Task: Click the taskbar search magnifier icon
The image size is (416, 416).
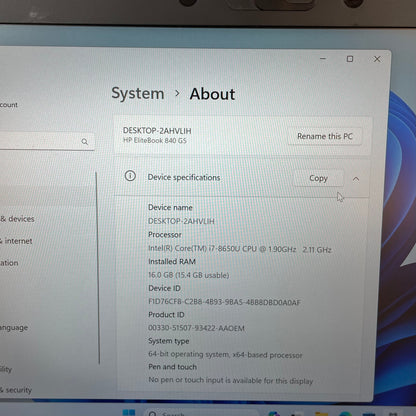Action: tap(153, 414)
